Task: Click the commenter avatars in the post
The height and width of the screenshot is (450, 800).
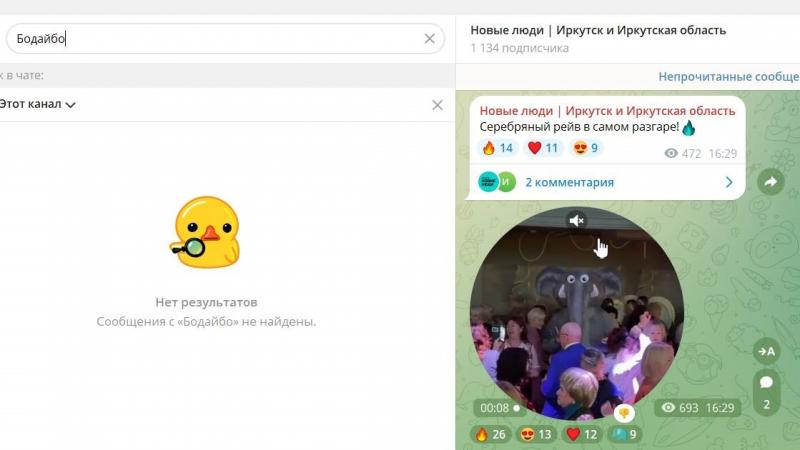Action: click(497, 182)
